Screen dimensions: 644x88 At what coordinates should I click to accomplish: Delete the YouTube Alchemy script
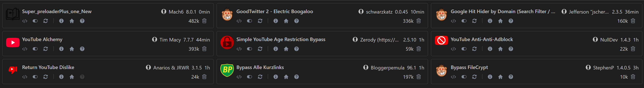tap(204, 49)
